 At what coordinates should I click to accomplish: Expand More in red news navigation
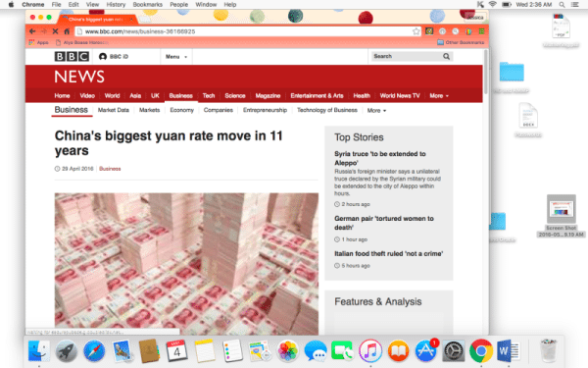[439, 96]
